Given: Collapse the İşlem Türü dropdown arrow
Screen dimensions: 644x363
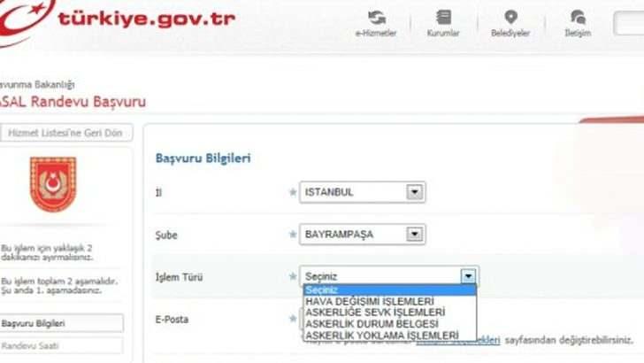Looking at the screenshot, I should (x=468, y=276).
